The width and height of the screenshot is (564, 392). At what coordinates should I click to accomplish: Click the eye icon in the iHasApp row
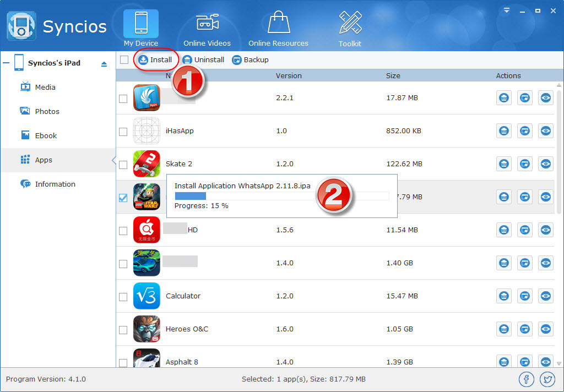point(546,131)
